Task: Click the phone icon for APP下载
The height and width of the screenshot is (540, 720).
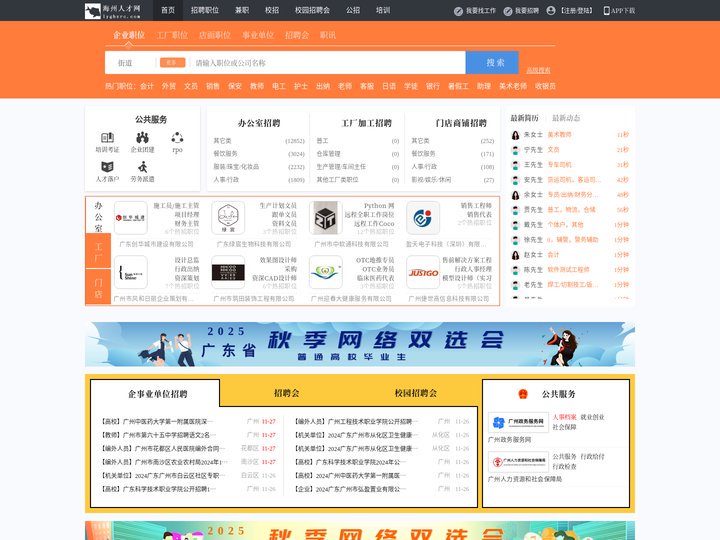Action: [607, 11]
